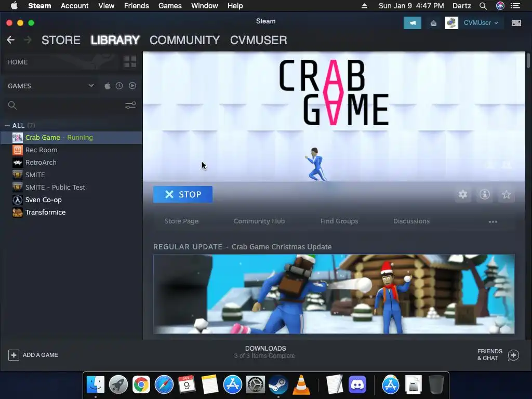Open Launchpad from the Dock
The height and width of the screenshot is (399, 532).
tap(118, 384)
